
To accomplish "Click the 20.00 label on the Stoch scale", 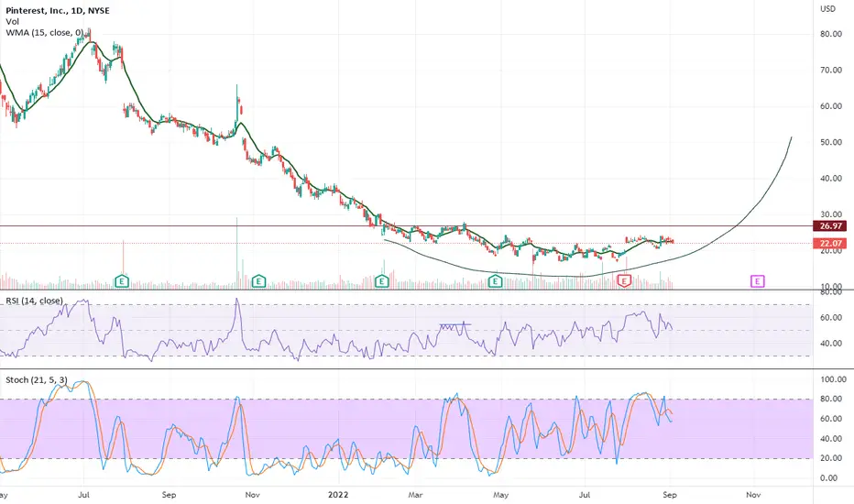I will (831, 458).
